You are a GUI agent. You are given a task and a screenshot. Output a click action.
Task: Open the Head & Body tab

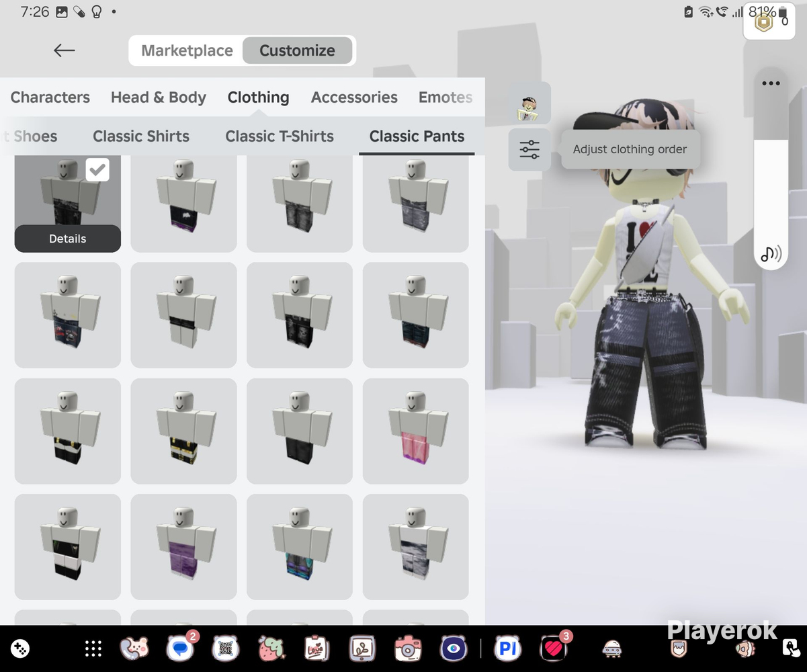click(159, 97)
